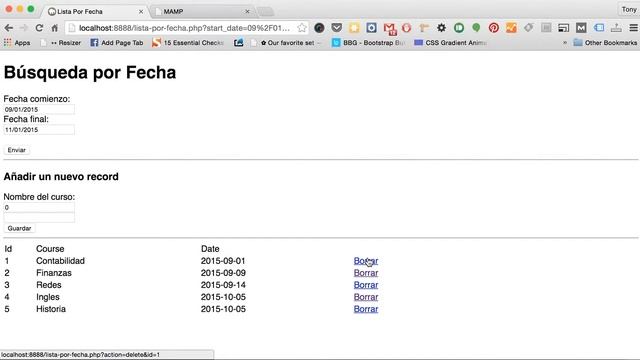Open the Add Page Tab bookmark
Screen dimensions: 640x360
tap(117, 42)
